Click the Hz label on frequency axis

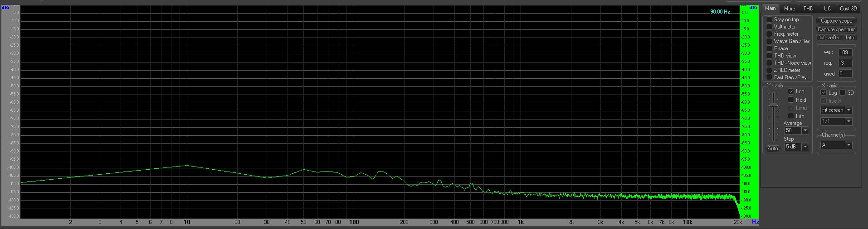point(755,222)
